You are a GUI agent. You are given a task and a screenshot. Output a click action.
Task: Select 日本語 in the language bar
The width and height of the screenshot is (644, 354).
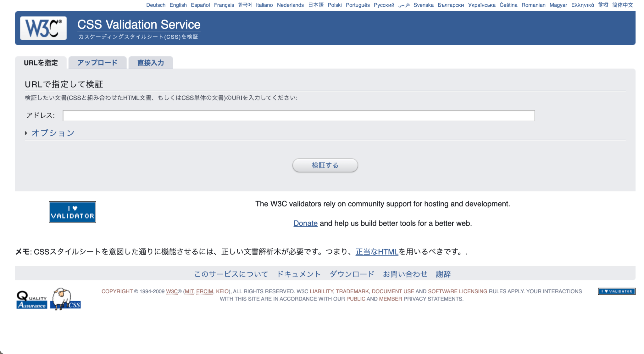click(316, 5)
